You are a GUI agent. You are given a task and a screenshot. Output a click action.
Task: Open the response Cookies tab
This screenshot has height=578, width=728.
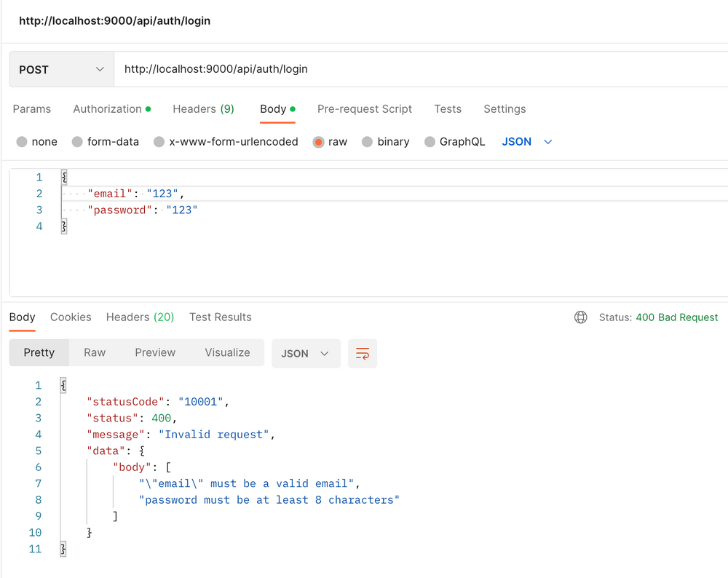tap(71, 317)
